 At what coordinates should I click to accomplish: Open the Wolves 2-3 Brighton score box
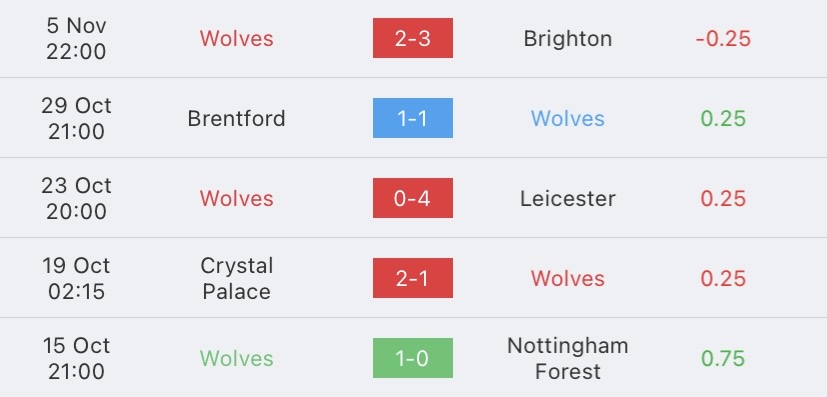click(412, 38)
